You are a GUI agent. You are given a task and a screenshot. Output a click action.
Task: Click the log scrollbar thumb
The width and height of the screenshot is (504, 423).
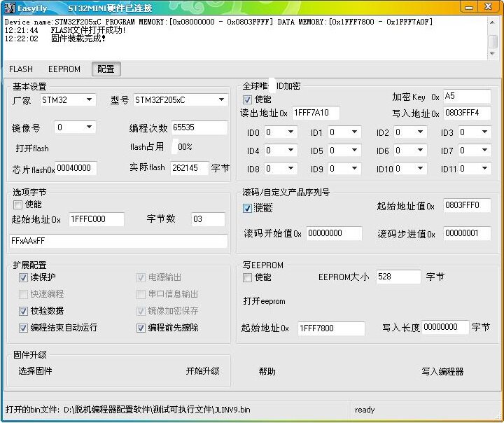(492, 41)
